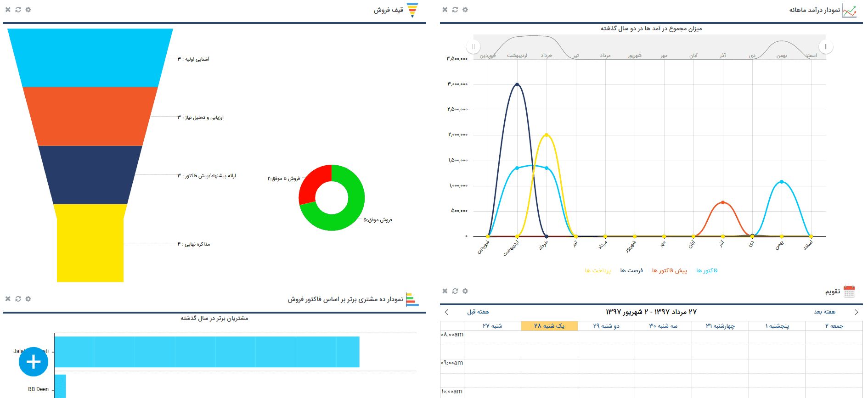Select the یک شنبه ۲۸ day column header
The width and height of the screenshot is (868, 398).
click(x=549, y=326)
